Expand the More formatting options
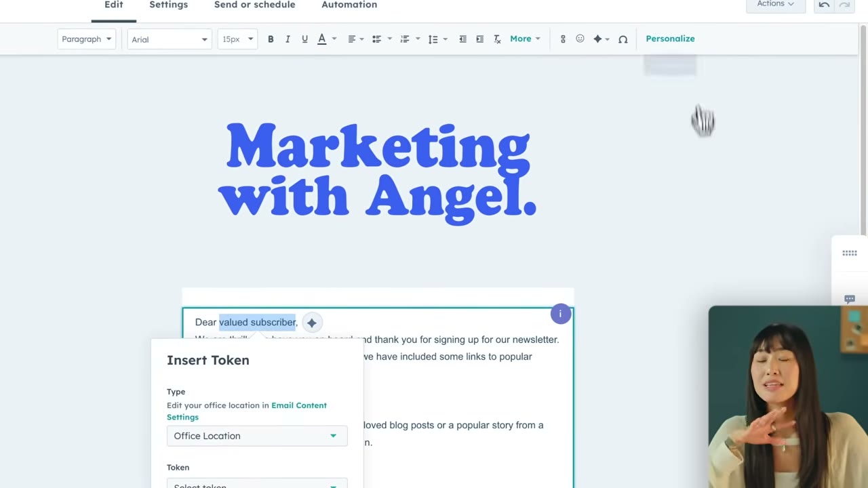Screen dimensions: 868x488 [x=525, y=39]
